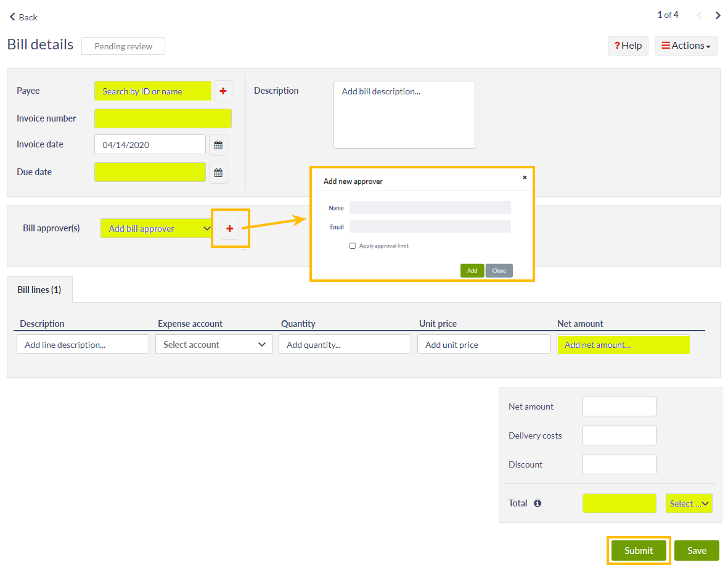This screenshot has width=728, height=565.
Task: Open calendar picker for Invoice date
Action: pyautogui.click(x=218, y=145)
